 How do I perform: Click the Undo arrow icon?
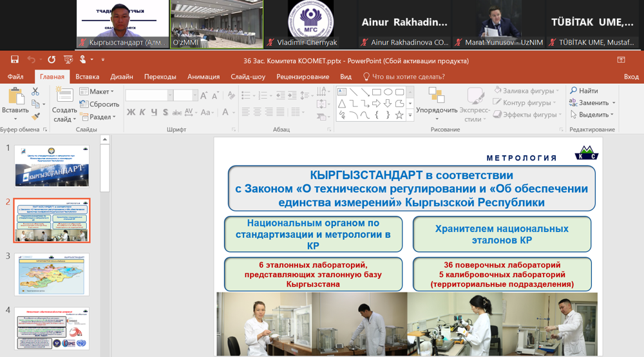[x=31, y=60]
